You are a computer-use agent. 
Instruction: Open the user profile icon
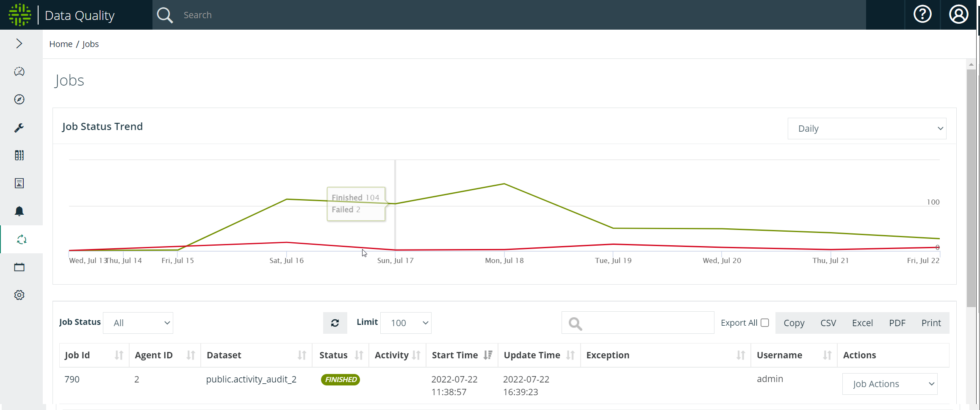click(958, 15)
